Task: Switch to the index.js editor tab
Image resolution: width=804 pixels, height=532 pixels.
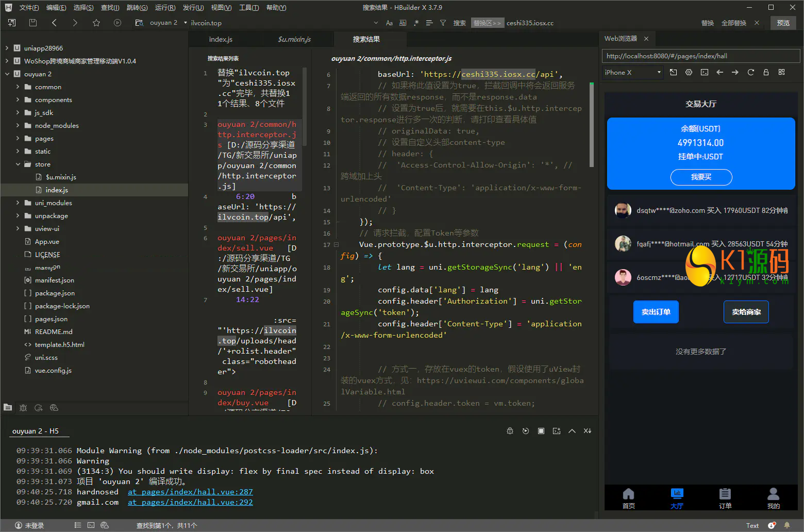Action: (221, 39)
